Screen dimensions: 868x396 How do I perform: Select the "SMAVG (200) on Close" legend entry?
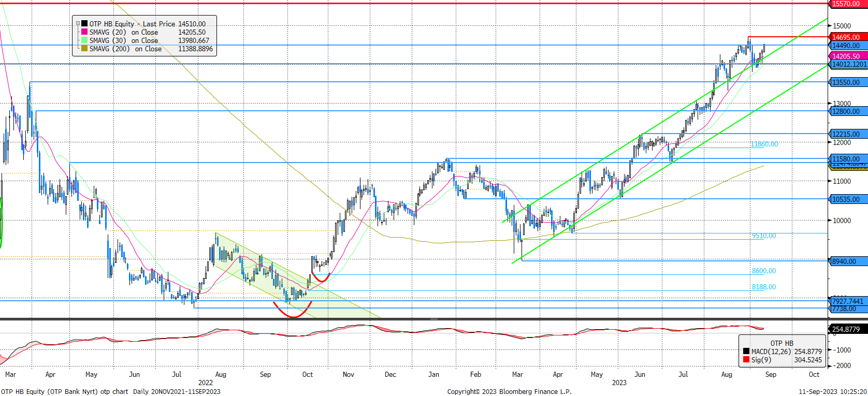[x=125, y=49]
